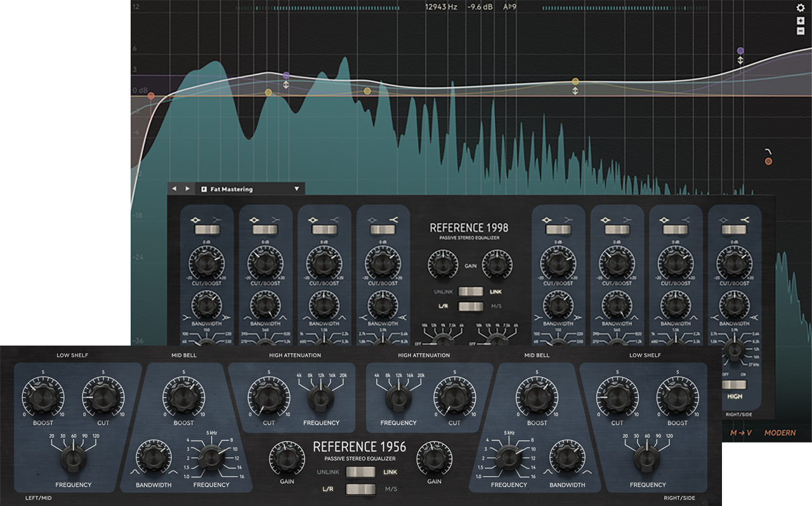Go to the previous preset in Reference 1998
The height and width of the screenshot is (506, 812).
[x=174, y=189]
